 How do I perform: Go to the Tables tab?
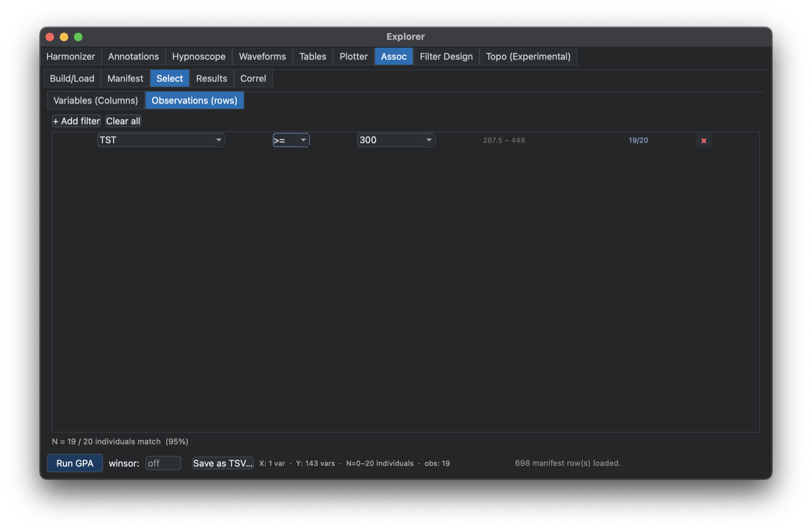tap(313, 56)
